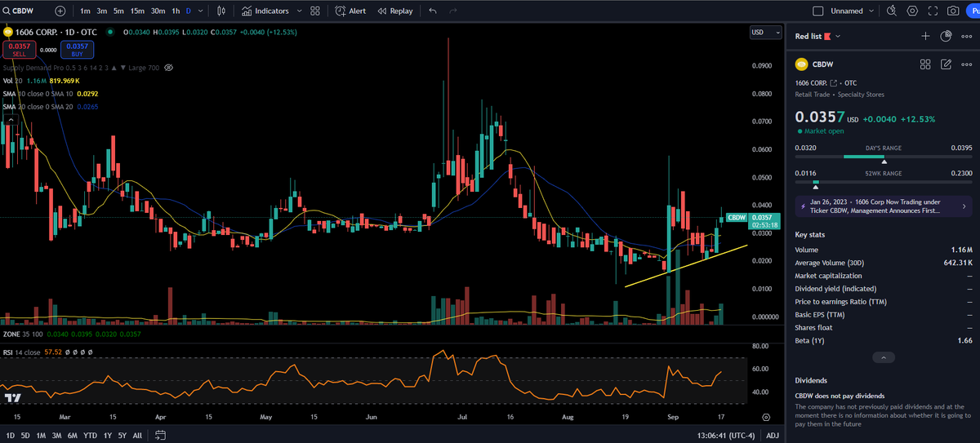Image resolution: width=980 pixels, height=443 pixels.
Task: Start bar Replay mode
Action: click(x=395, y=11)
